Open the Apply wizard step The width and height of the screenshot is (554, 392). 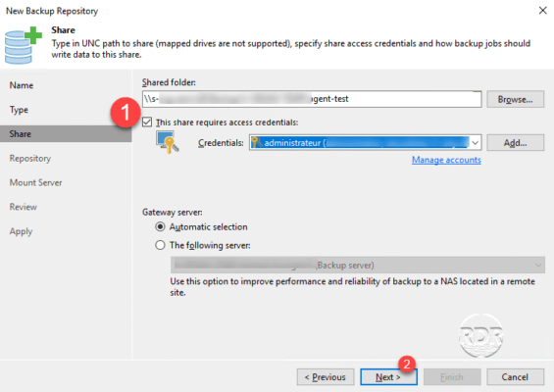tap(21, 231)
